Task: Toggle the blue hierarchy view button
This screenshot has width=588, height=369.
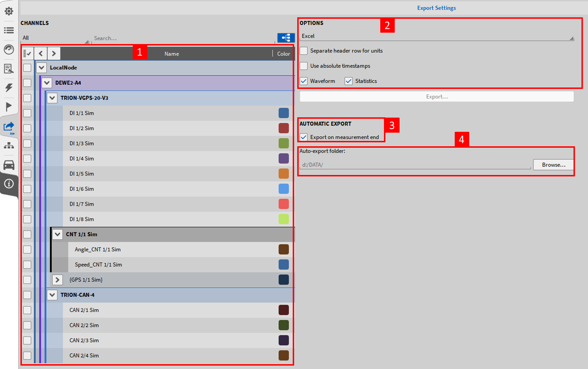Action: 286,38
